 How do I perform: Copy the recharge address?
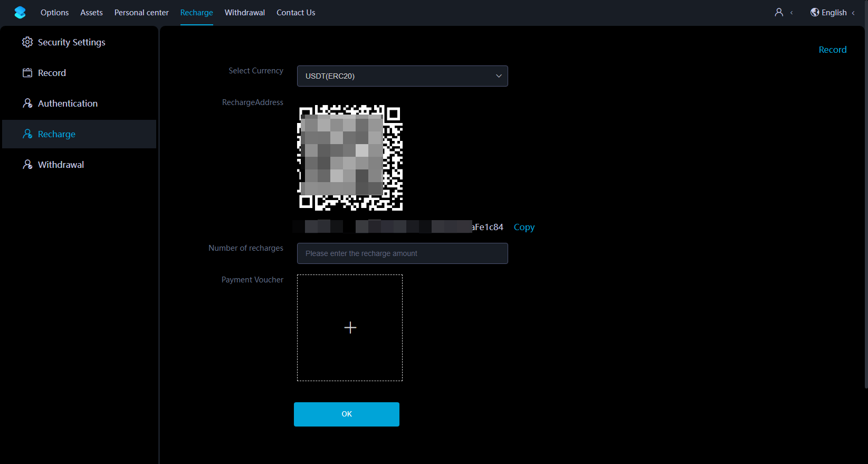coord(524,227)
